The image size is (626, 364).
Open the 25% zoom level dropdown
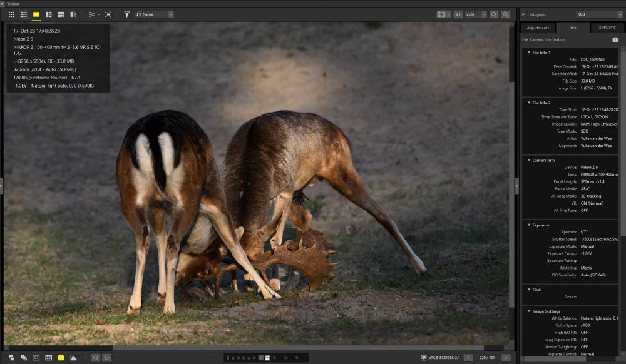[x=476, y=14]
